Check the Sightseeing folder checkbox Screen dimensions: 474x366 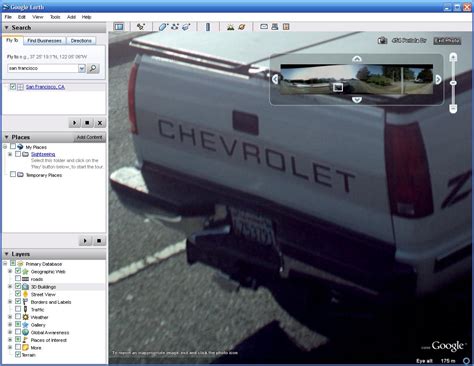[x=18, y=154]
